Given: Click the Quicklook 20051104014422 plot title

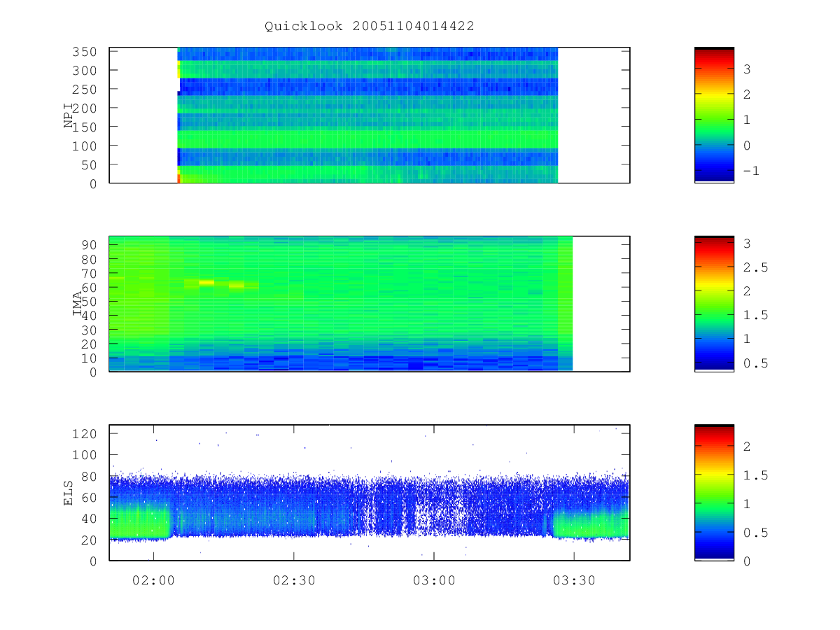Looking at the screenshot, I should [369, 27].
